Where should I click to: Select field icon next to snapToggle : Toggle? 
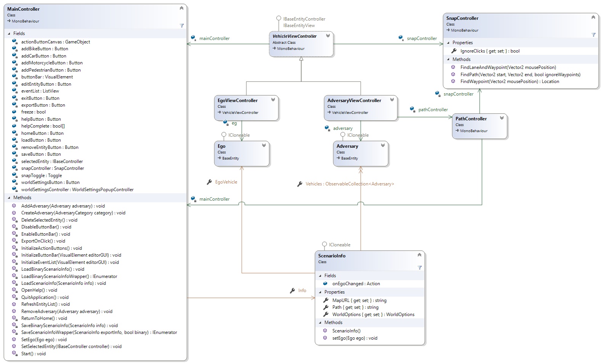[14, 175]
